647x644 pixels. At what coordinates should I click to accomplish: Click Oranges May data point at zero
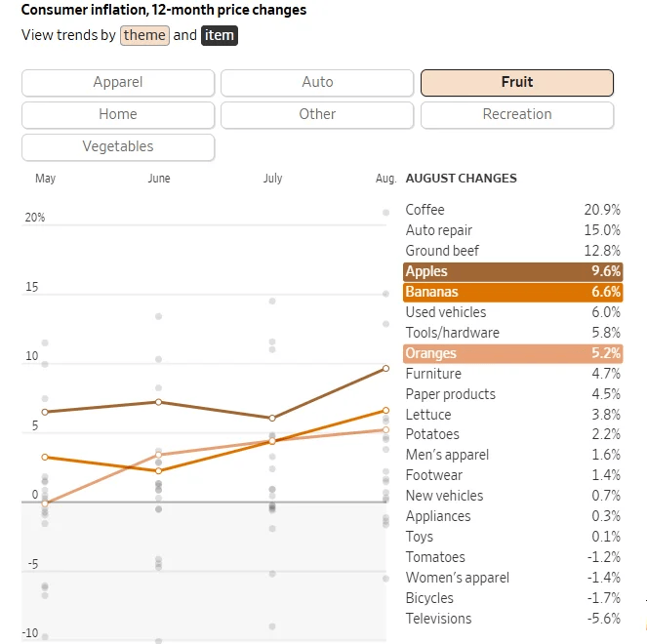coord(45,503)
